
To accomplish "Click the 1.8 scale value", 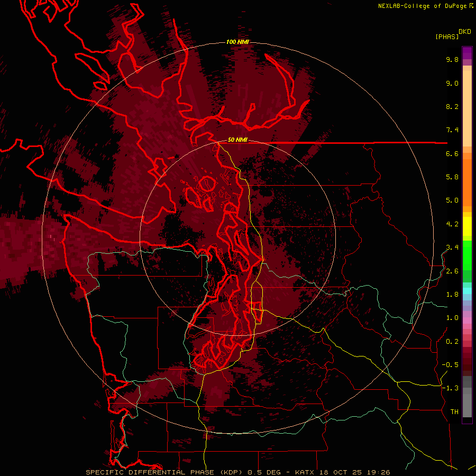I will [x=452, y=295].
